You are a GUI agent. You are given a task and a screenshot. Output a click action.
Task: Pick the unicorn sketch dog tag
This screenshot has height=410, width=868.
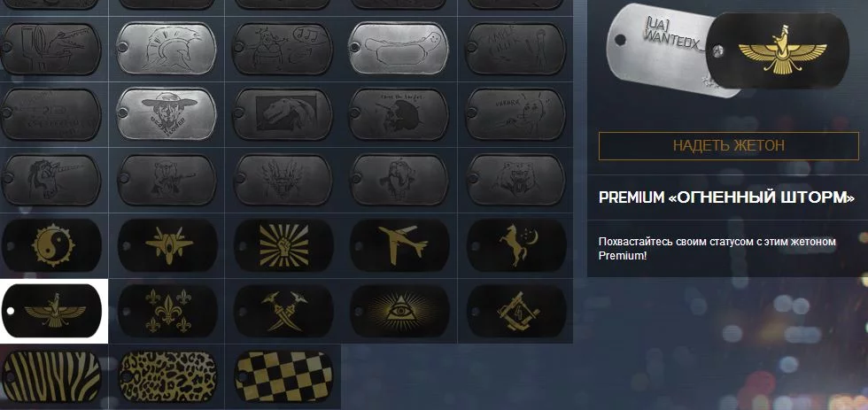pyautogui.click(x=51, y=180)
